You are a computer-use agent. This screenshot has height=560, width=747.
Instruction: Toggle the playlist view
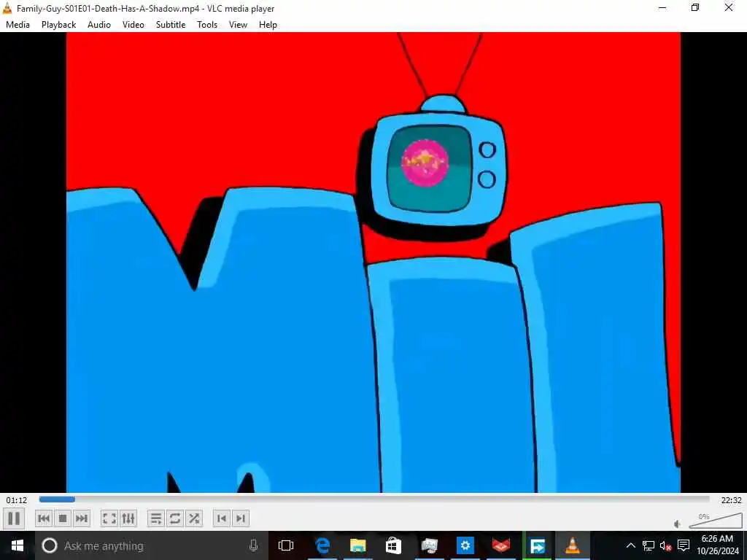[x=156, y=518]
